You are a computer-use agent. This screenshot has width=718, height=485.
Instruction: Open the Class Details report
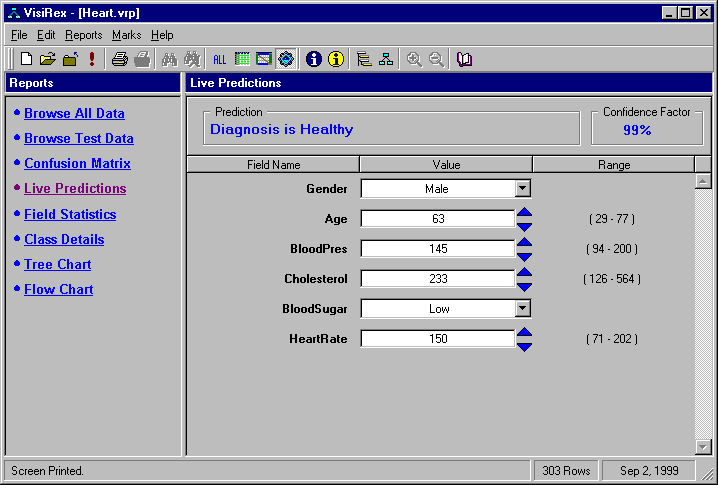(x=64, y=240)
